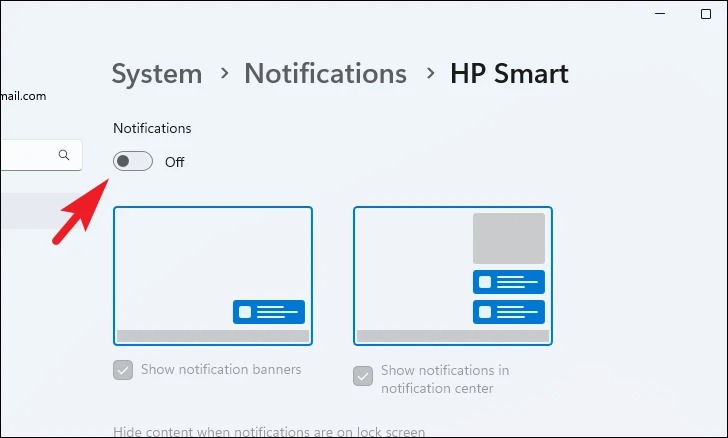This screenshot has height=438, width=728.
Task: Click the HP Smart page title
Action: pyautogui.click(x=509, y=73)
